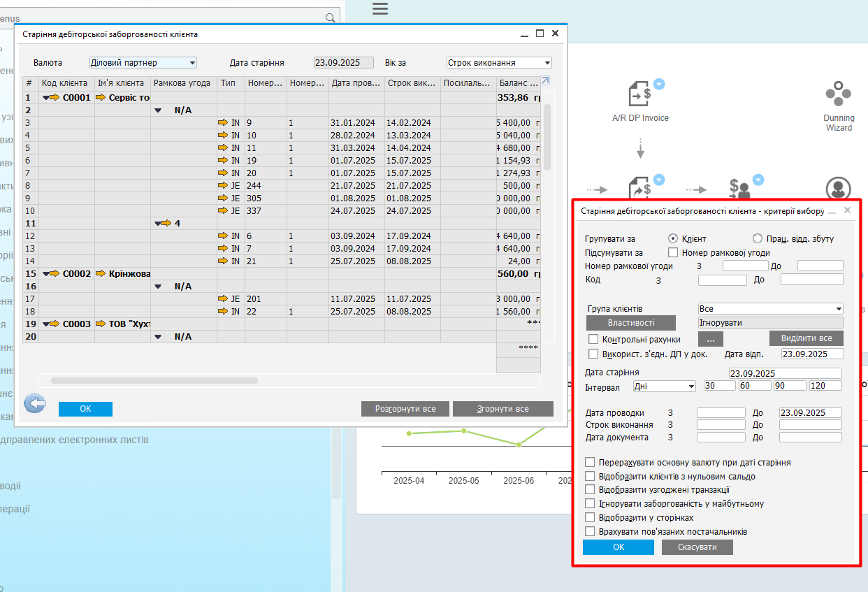868x592 pixels.
Task: Click link arrow next to customer C0001
Action: [x=55, y=98]
